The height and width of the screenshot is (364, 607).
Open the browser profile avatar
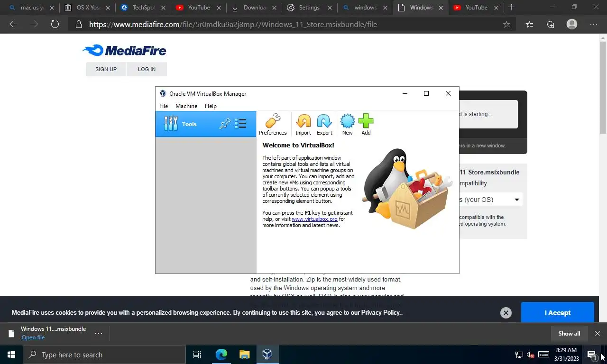click(x=572, y=24)
